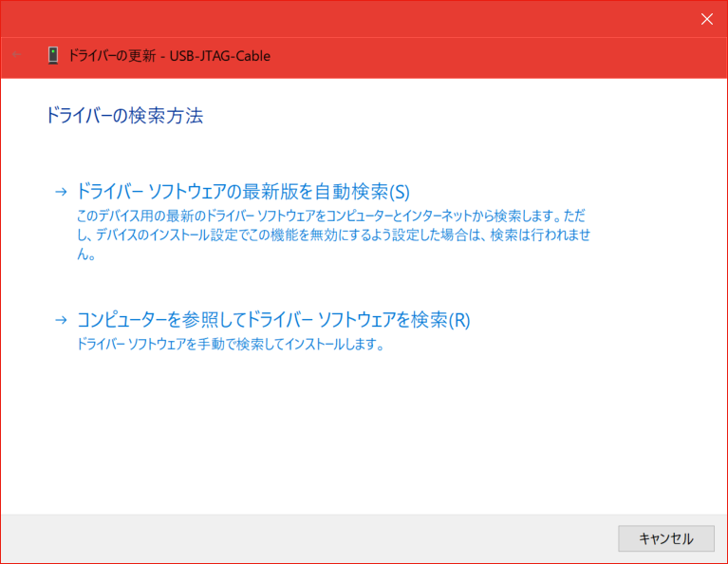Viewport: 728px width, 564px height.
Task: Click the text ドライバー ソフトウェアを手動で検索してインストールします。
Action: tap(231, 345)
